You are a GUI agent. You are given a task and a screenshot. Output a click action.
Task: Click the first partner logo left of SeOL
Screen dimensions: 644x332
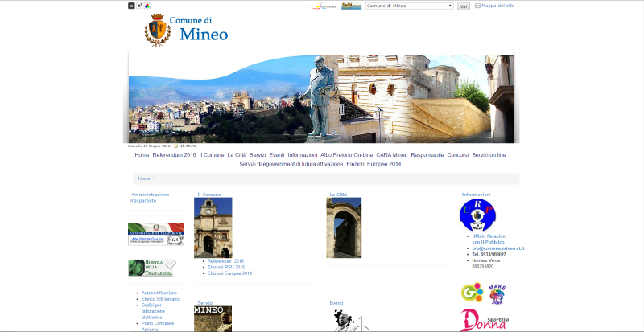[x=324, y=6]
